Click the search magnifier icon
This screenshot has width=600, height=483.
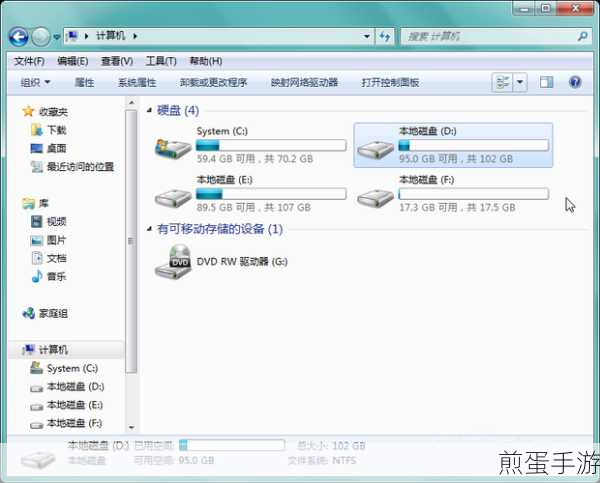583,36
